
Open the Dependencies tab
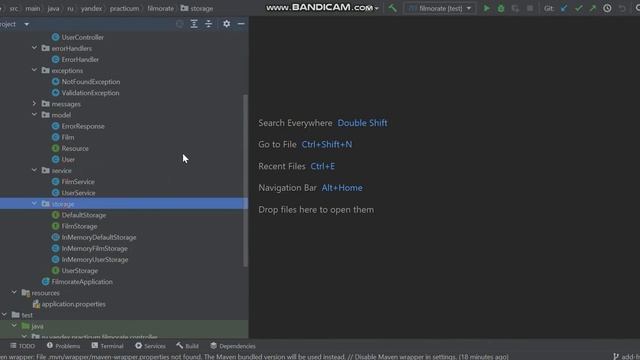pos(233,346)
